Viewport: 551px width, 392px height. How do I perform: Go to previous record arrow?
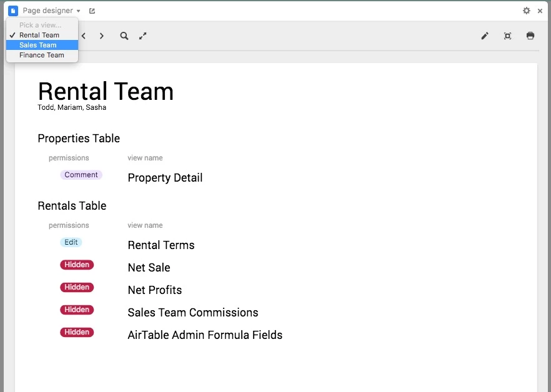pyautogui.click(x=84, y=36)
